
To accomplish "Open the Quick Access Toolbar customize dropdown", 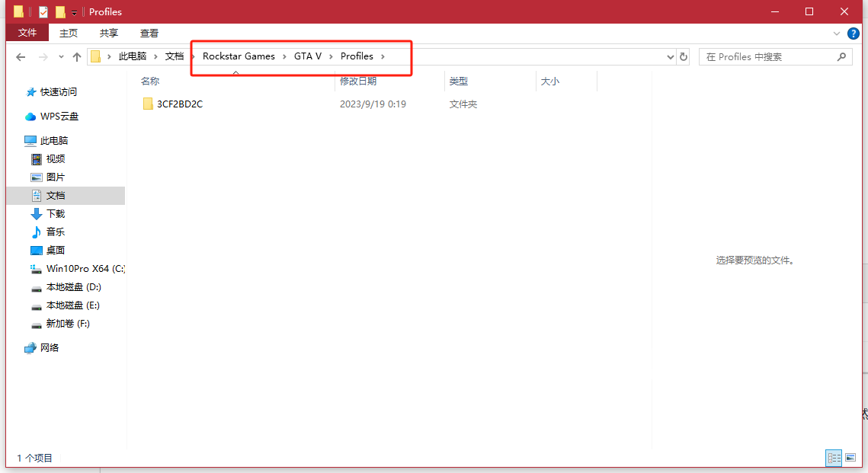I will [74, 13].
